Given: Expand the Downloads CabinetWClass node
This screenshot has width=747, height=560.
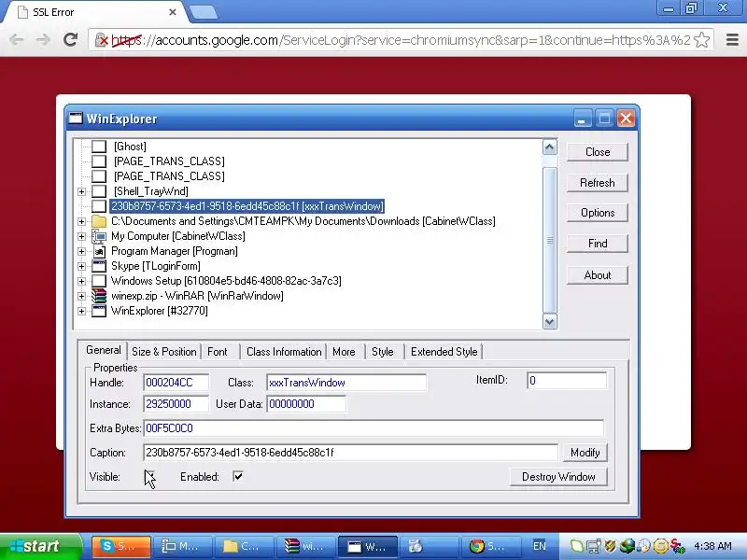Looking at the screenshot, I should 81,221.
